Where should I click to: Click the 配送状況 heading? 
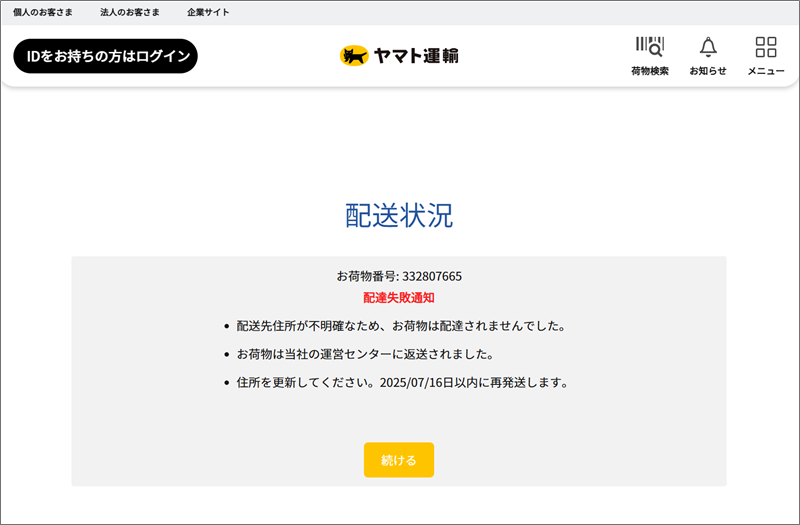(399, 216)
